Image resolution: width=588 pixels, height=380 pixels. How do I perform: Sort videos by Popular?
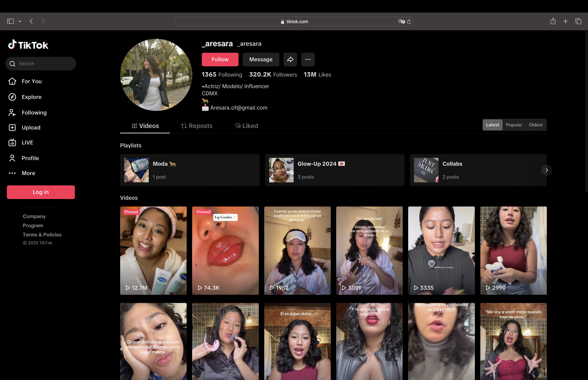point(514,125)
